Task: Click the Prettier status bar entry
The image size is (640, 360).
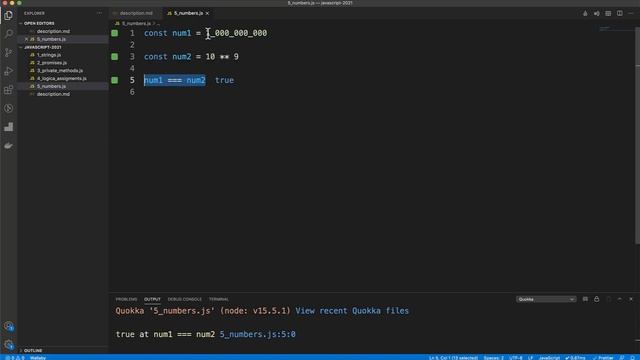Action: coord(603,358)
